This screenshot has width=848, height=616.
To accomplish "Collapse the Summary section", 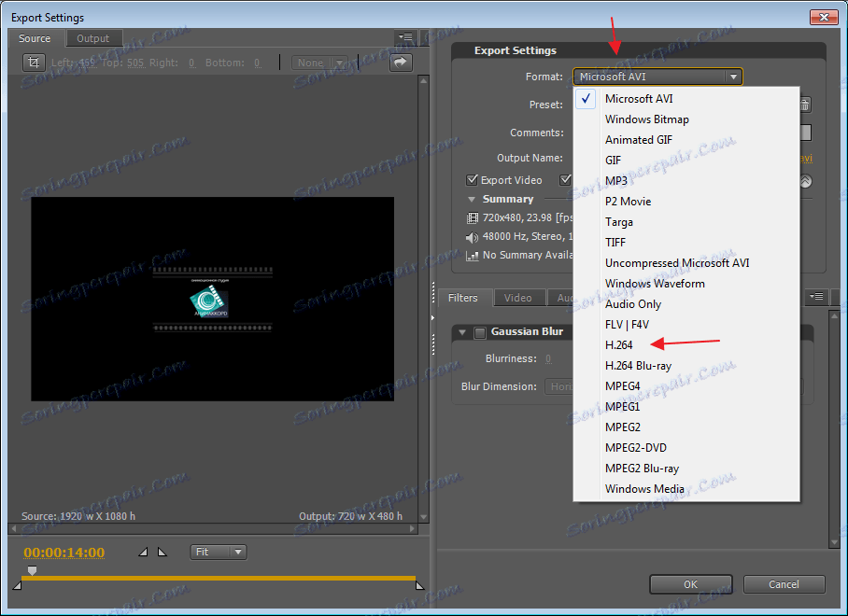I will [x=472, y=198].
